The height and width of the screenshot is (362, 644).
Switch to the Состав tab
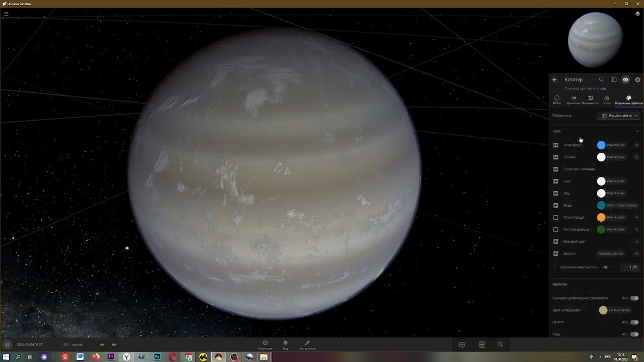pyautogui.click(x=607, y=100)
